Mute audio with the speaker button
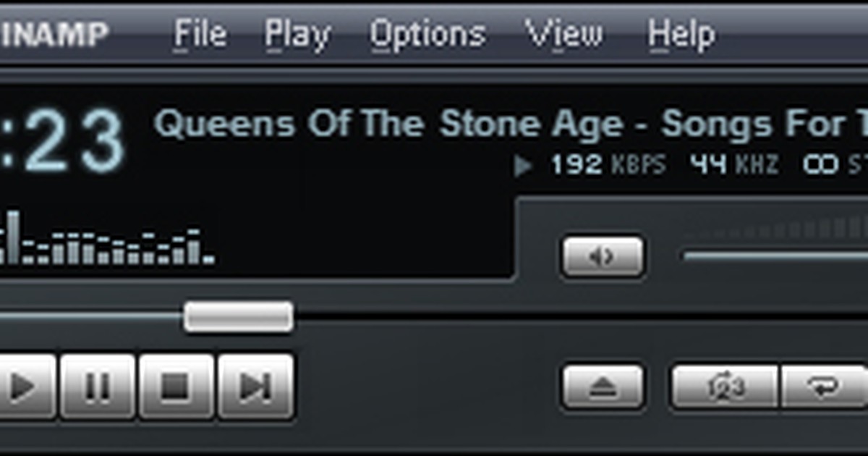The height and width of the screenshot is (456, 868). point(603,256)
